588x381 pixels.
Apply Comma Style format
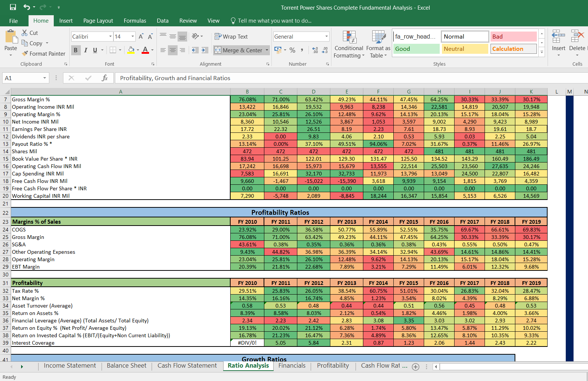[302, 50]
